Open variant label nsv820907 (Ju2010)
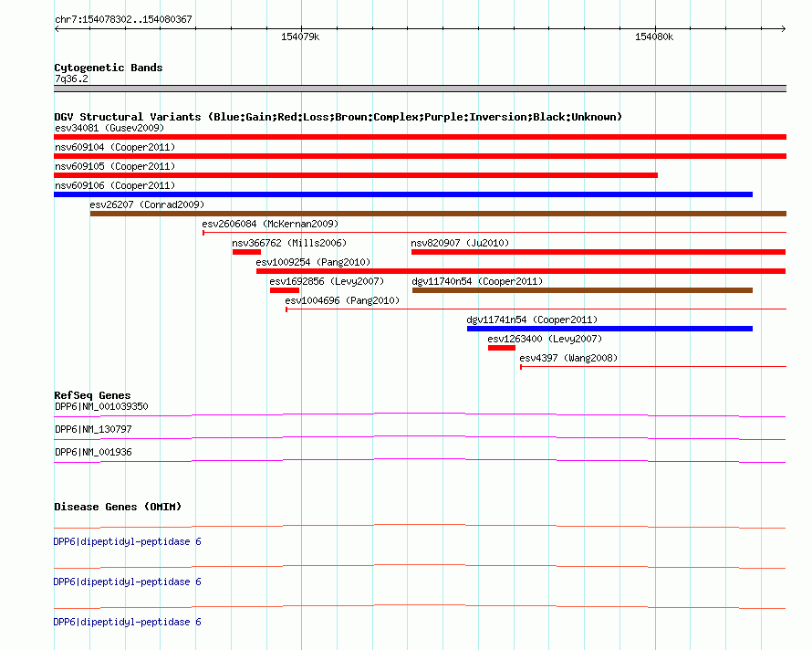The image size is (812, 650). click(460, 243)
